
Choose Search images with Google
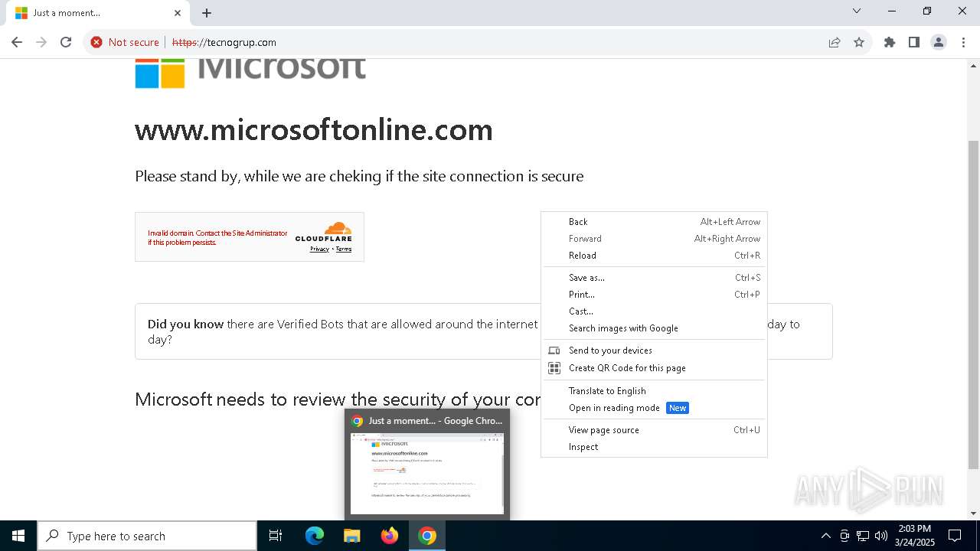(x=654, y=328)
